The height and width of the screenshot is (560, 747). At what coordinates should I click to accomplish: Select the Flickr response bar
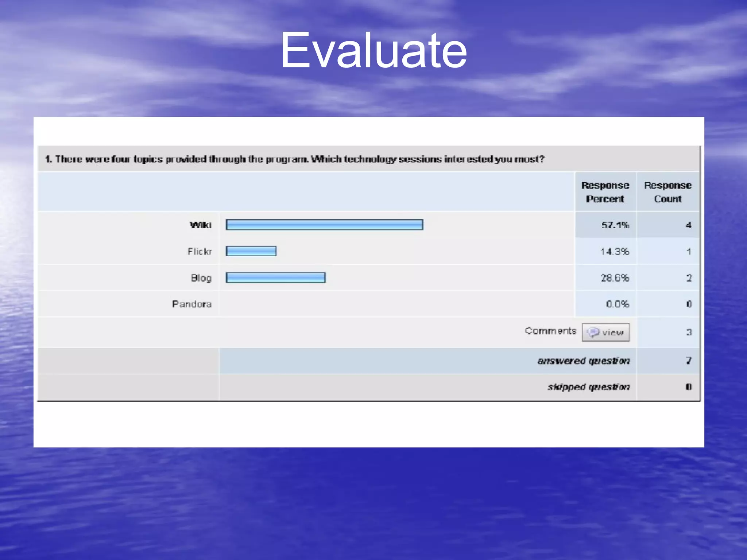[251, 251]
